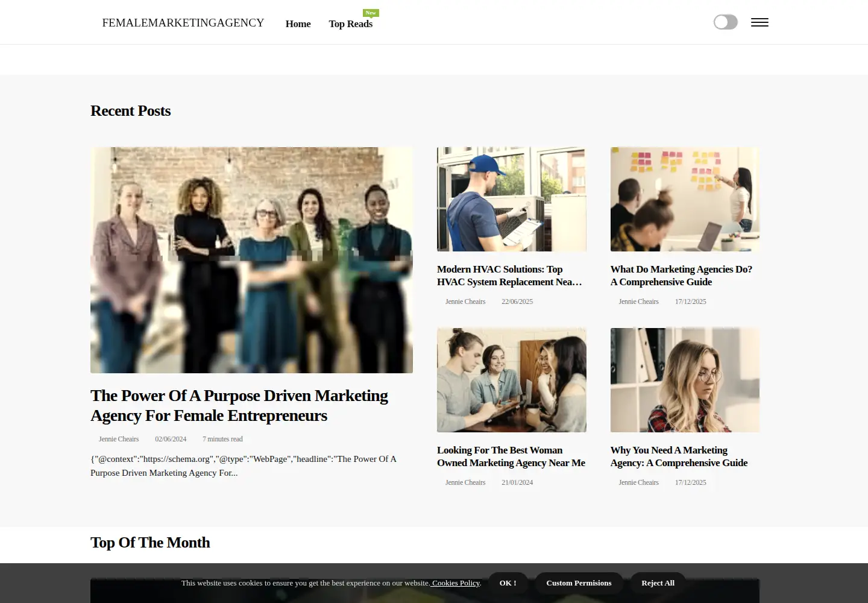Open Looking For The Best Woman Owned article
The width and height of the screenshot is (868, 603).
511,456
